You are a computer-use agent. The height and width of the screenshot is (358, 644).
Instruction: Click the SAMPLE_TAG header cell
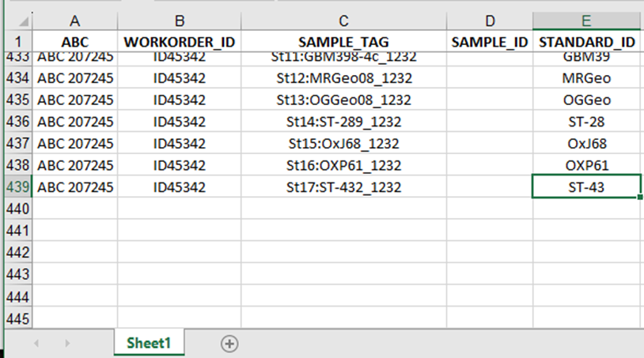(x=343, y=41)
